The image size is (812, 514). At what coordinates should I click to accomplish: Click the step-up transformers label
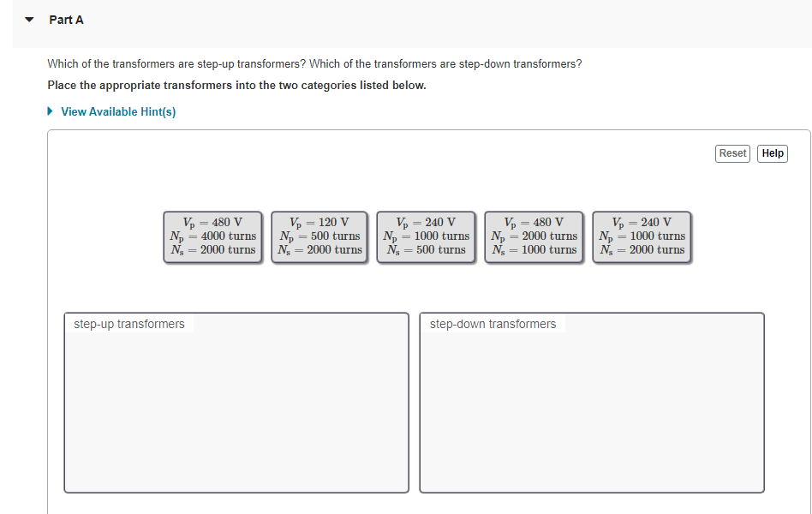tap(128, 324)
